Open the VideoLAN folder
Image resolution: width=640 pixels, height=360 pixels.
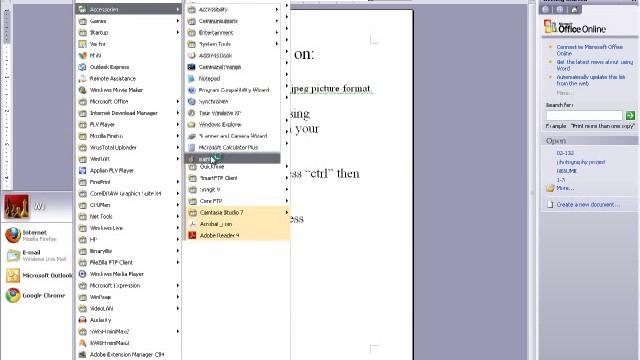pyautogui.click(x=128, y=309)
